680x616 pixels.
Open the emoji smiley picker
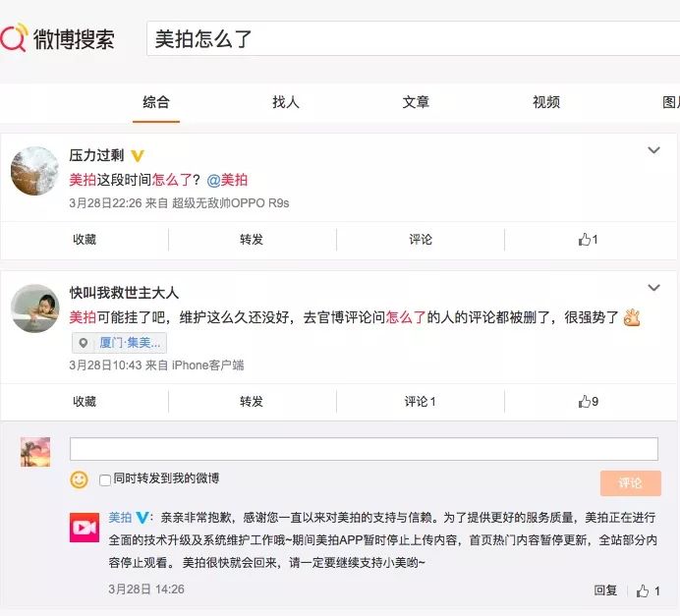[x=79, y=479]
